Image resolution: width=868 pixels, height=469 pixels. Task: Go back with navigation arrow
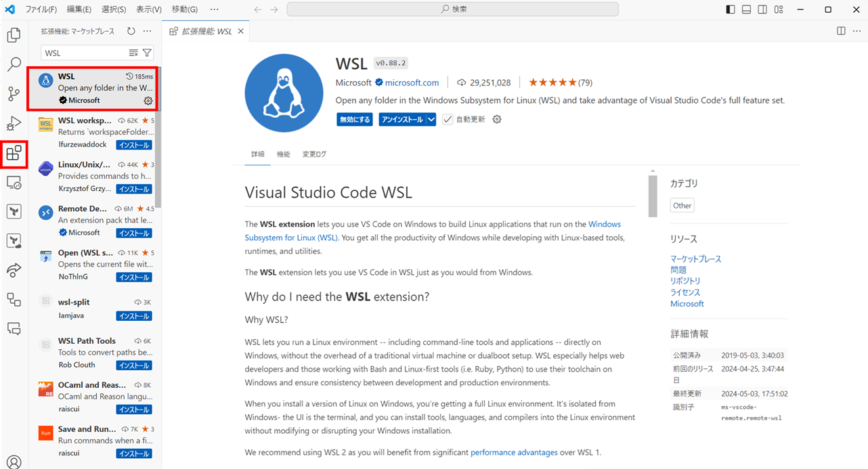(x=258, y=9)
